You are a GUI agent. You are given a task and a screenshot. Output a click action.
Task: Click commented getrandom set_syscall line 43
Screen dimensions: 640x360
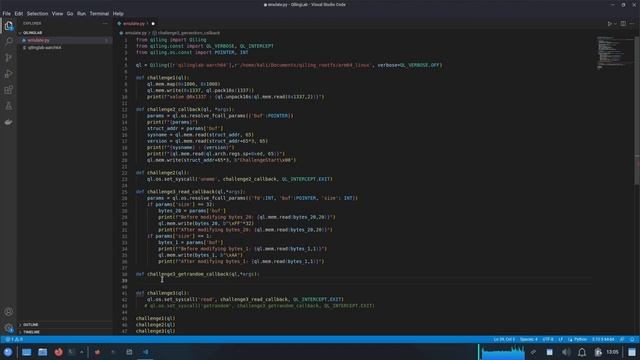260,306
